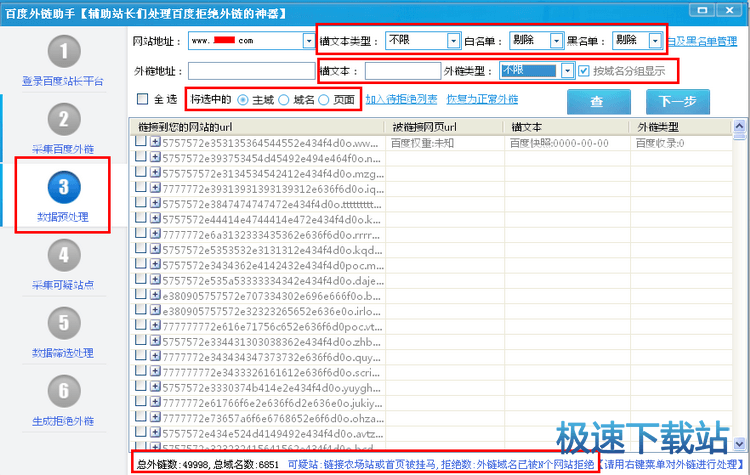Open the 锚文本类型 dropdown
Image resolution: width=750 pixels, height=475 pixels.
453,41
